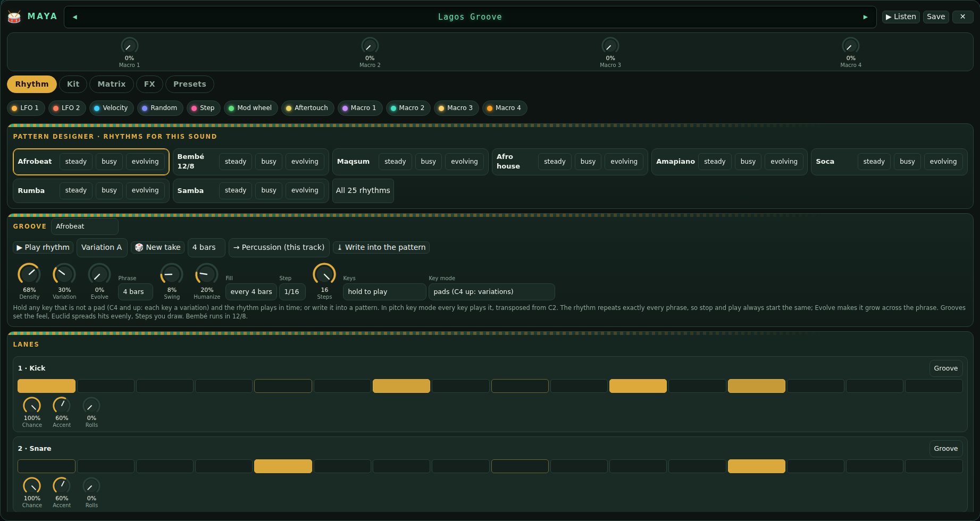The image size is (980, 521).
Task: Click the Kick lane Groove button
Action: 946,368
